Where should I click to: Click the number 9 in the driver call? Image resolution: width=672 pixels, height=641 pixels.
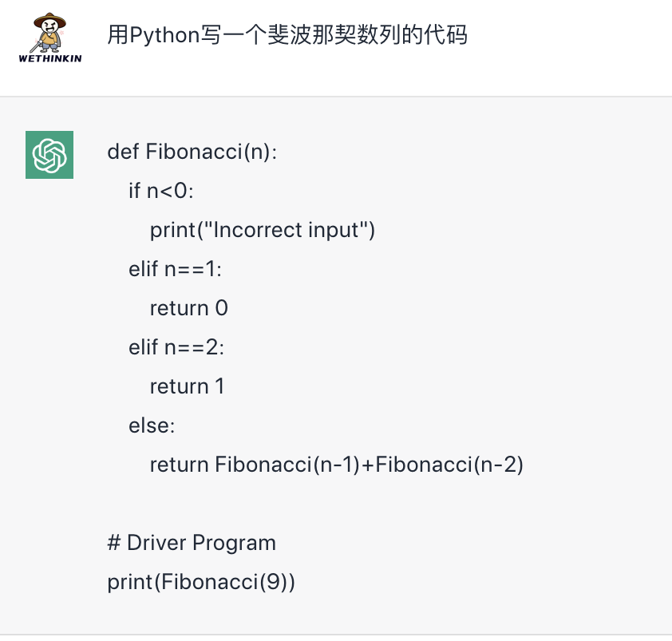[274, 582]
